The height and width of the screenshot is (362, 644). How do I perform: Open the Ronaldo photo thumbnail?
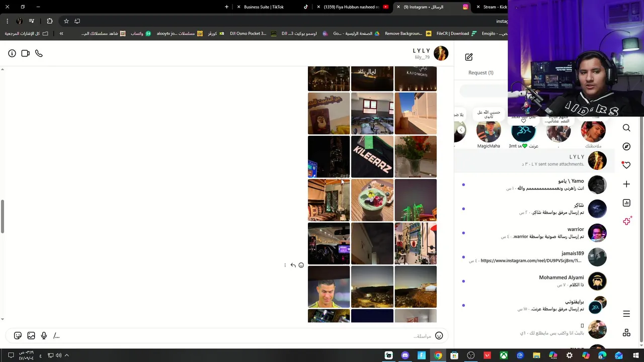click(x=329, y=287)
